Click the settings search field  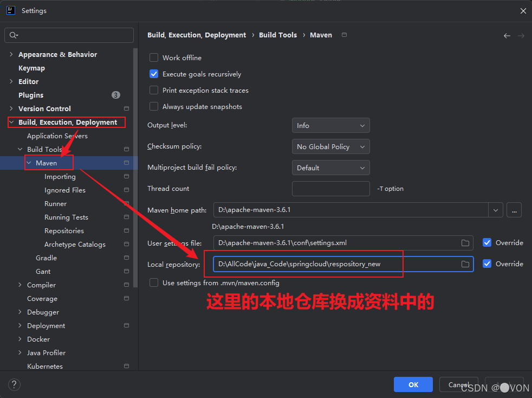point(69,35)
